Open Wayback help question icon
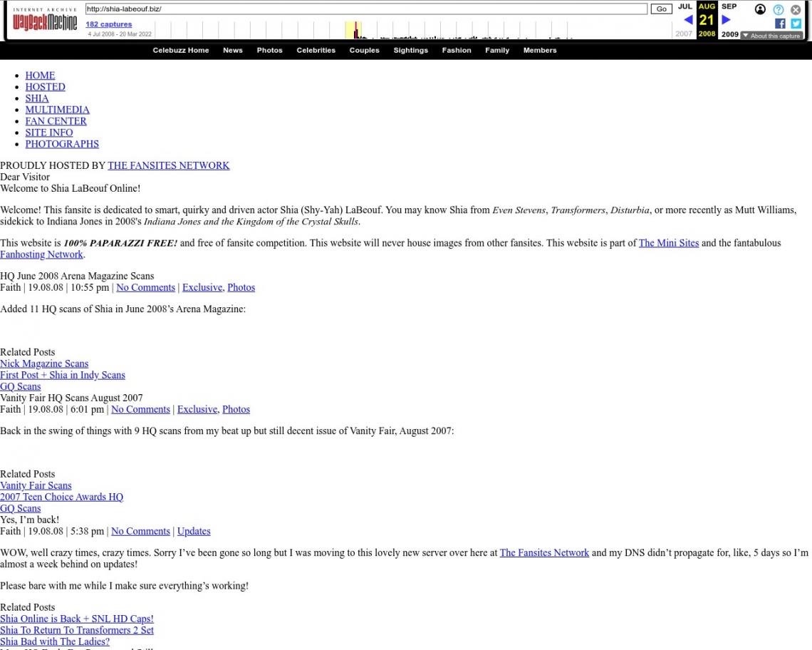This screenshot has height=650, width=812. [779, 9]
